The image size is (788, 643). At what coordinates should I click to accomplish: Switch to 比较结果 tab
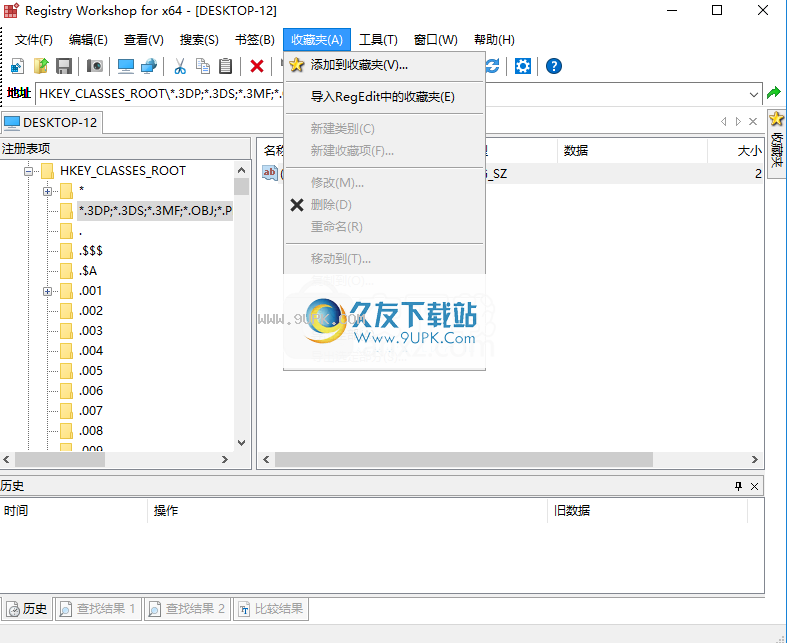click(271, 609)
